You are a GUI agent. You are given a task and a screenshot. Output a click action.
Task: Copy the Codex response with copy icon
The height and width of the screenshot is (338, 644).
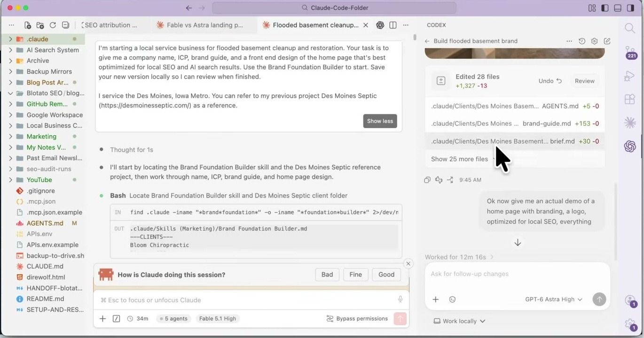(x=427, y=180)
